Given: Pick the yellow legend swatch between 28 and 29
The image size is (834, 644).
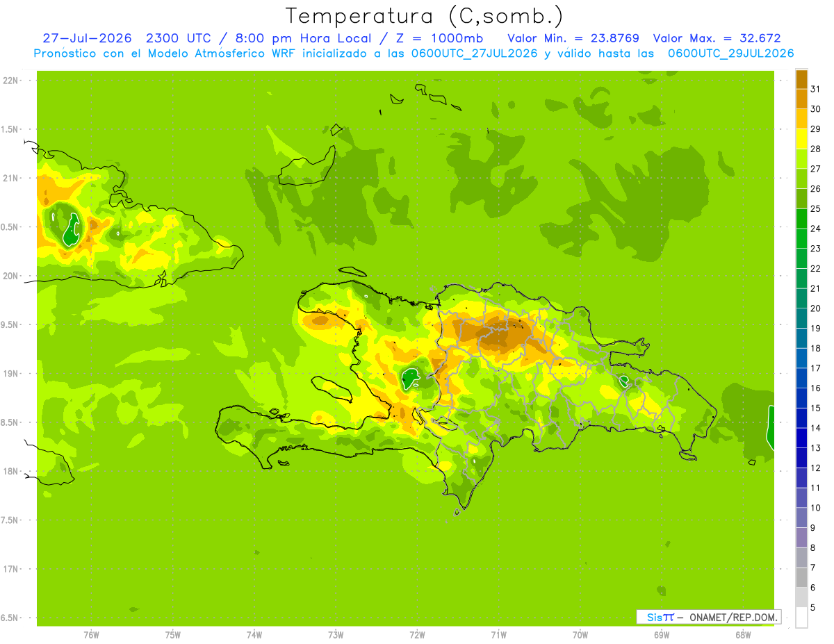Looking at the screenshot, I should point(801,139).
